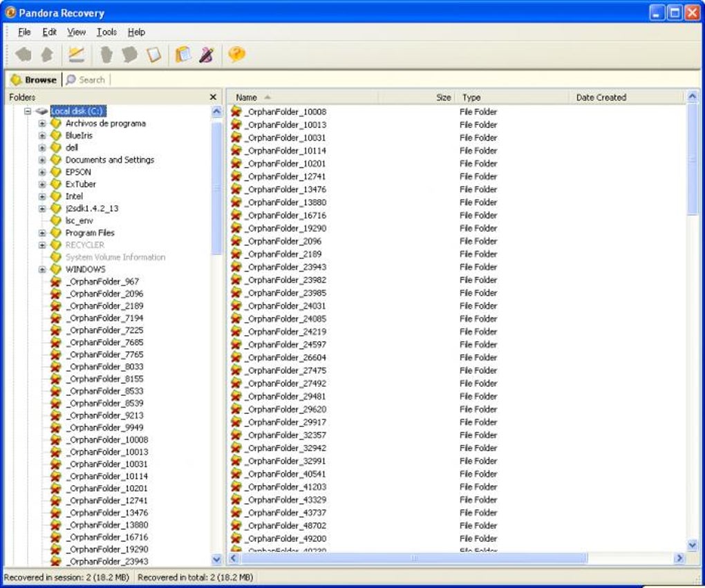Click the folder tree scroll down arrow
The width and height of the screenshot is (705, 588).
tap(217, 559)
